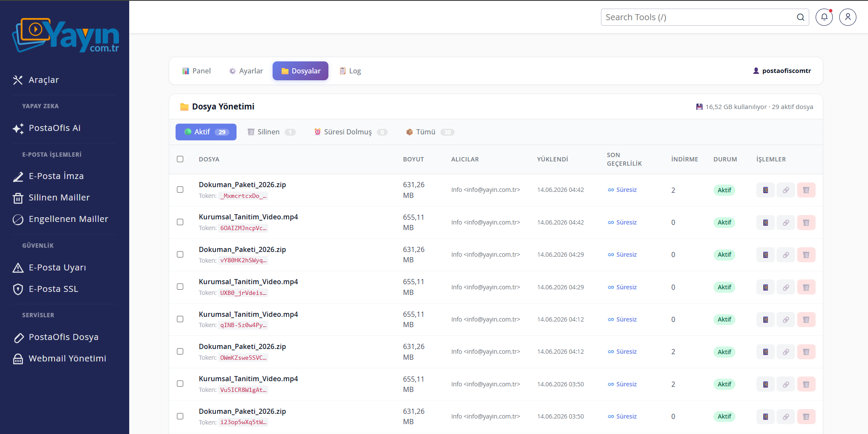
Task: Open keypad icon for token UXB0_jrVdeis file
Action: (x=765, y=287)
